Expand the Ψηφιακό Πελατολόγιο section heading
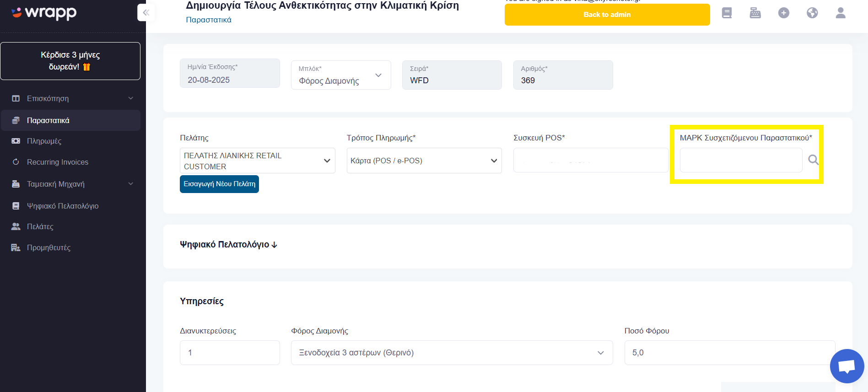Viewport: 868px width, 392px height. (x=228, y=244)
